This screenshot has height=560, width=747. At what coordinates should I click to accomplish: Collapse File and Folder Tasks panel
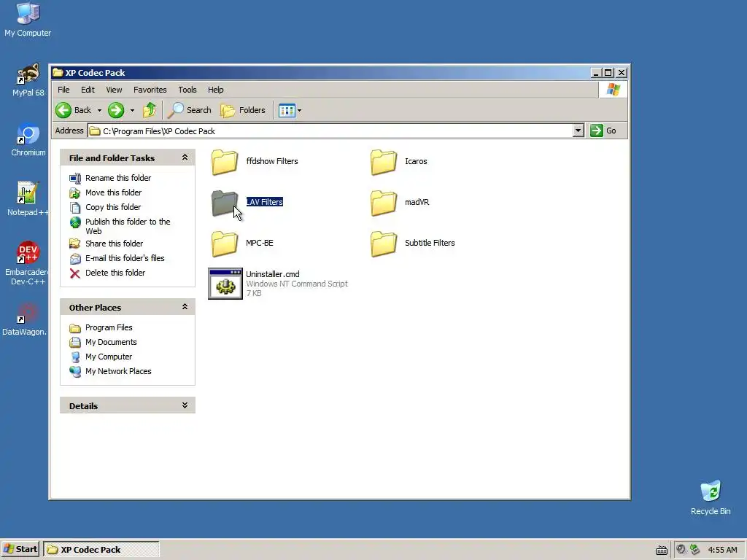pyautogui.click(x=185, y=157)
